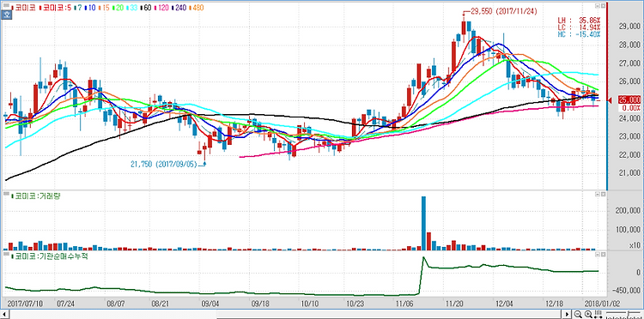Select the first 코미코 price legend entry
Image resolution: width=644 pixels, height=319 pixels.
pos(24,8)
